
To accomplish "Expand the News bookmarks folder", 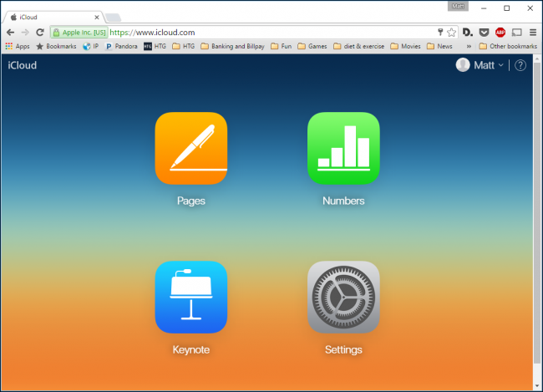I will [439, 46].
